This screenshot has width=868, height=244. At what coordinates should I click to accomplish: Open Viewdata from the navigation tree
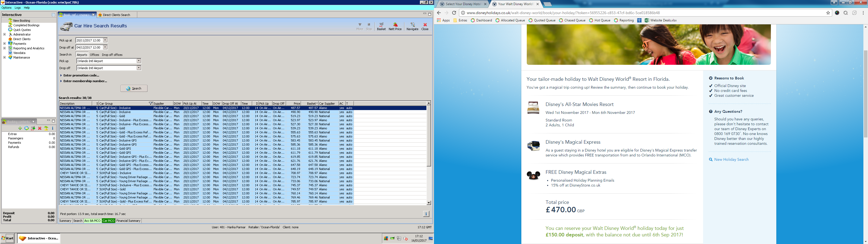point(19,53)
